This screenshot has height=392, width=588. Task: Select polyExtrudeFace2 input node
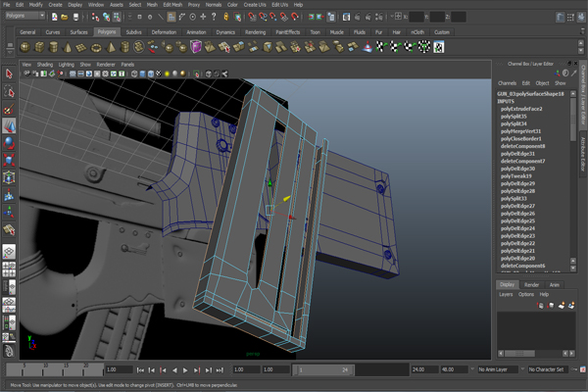pyautogui.click(x=521, y=109)
